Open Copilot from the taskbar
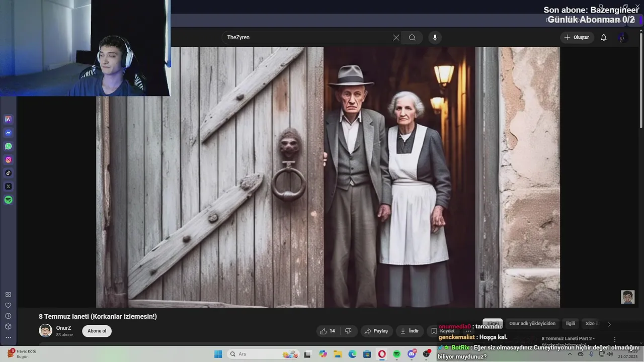Screen dimensions: 644x362 (323, 354)
